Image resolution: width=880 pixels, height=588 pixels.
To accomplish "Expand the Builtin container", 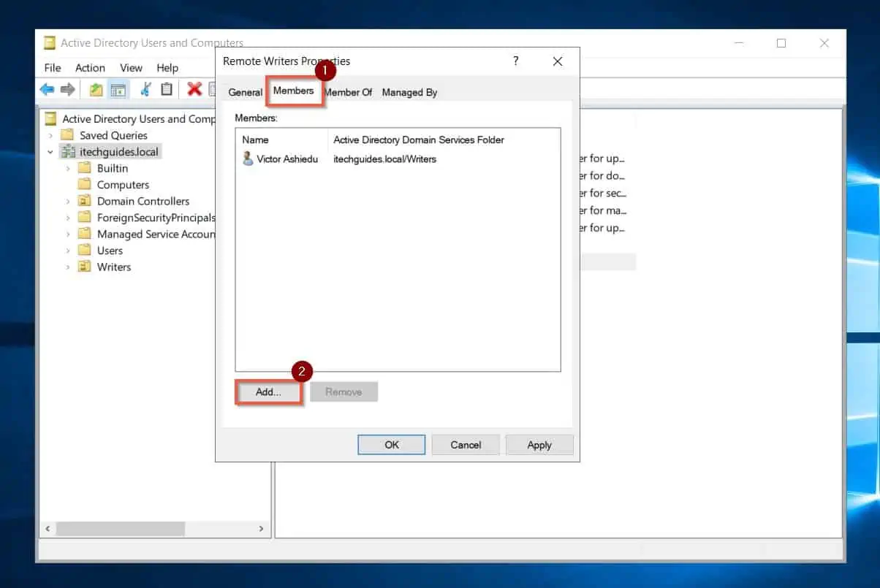I will (68, 168).
